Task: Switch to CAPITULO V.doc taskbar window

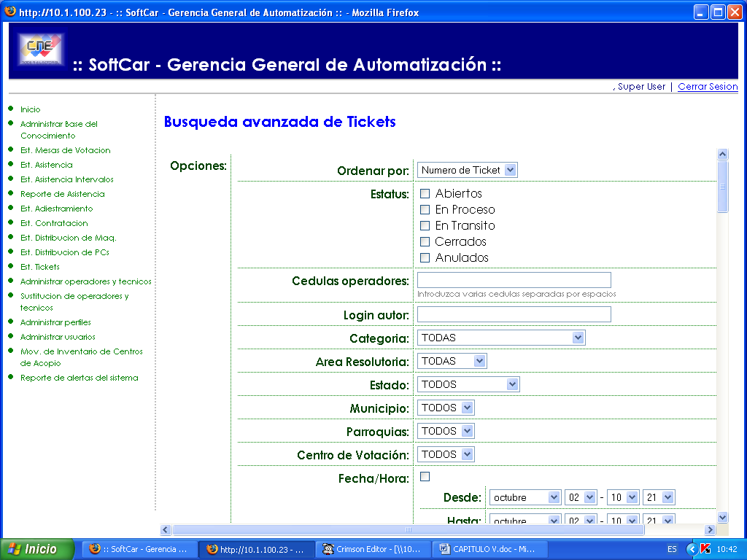Action: (489, 549)
